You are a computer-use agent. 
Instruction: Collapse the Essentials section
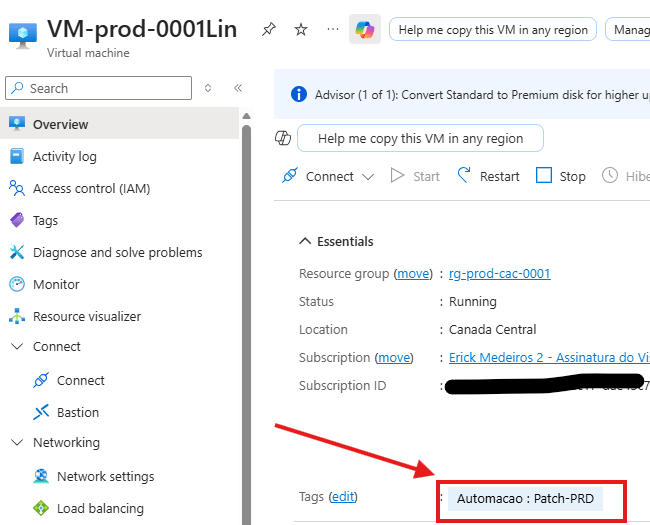304,242
